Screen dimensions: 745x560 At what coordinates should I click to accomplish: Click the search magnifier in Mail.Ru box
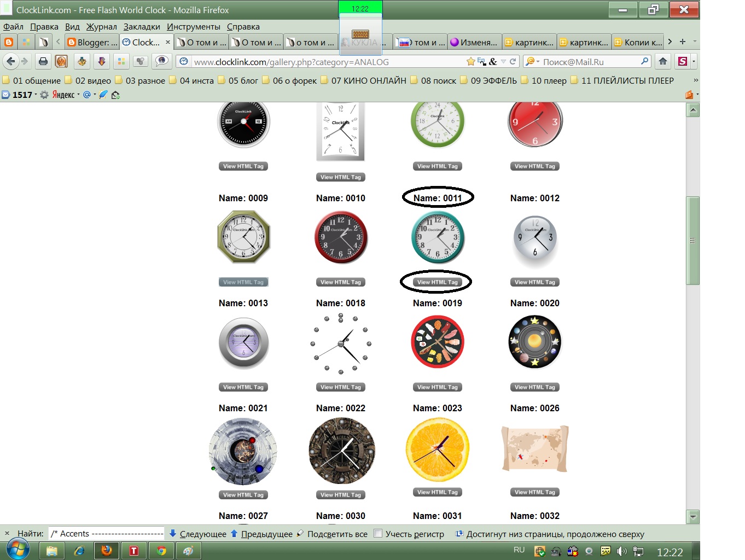pos(644,61)
